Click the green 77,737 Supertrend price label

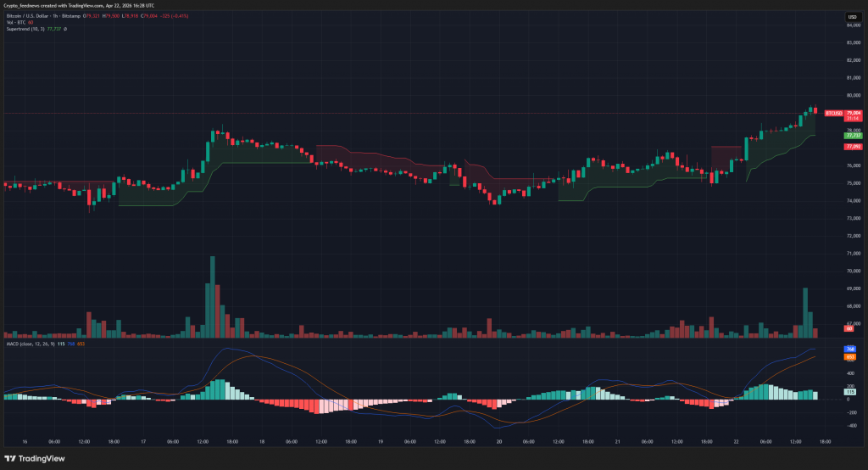(853, 135)
